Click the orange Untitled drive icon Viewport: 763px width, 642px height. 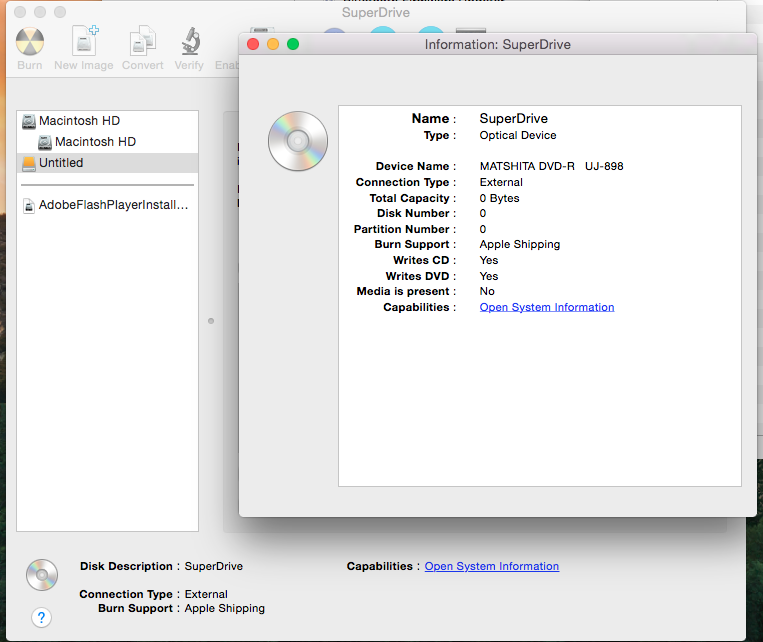click(x=29, y=164)
